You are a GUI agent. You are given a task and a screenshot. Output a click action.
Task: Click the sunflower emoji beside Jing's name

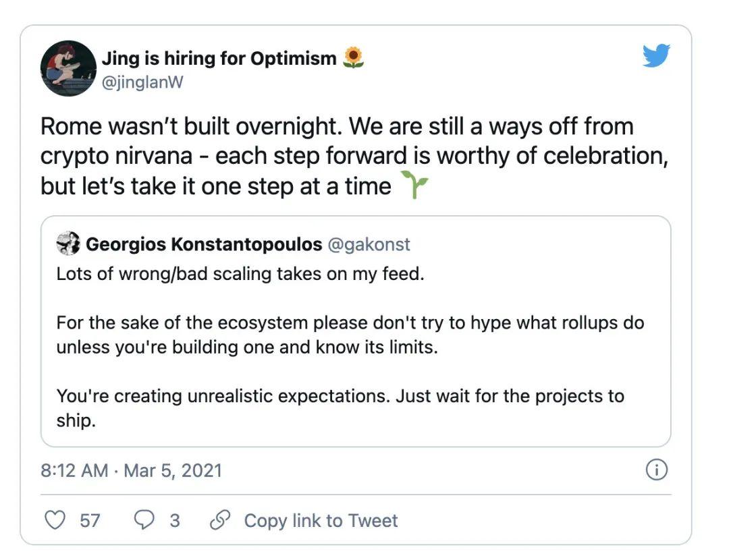click(x=353, y=58)
